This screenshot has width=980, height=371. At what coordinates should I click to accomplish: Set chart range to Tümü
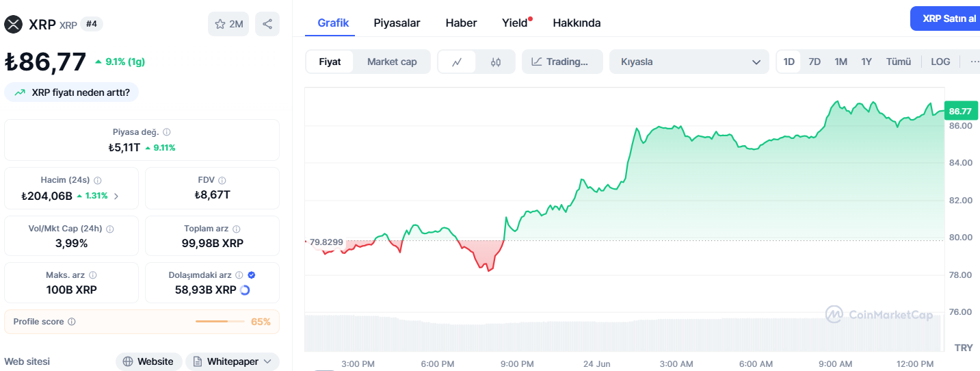click(899, 62)
